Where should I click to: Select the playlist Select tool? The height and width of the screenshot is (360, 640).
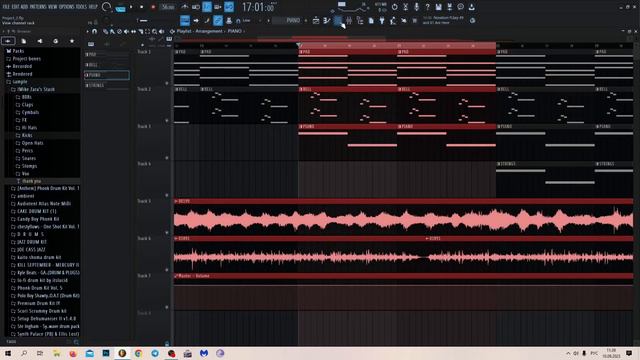(147, 31)
